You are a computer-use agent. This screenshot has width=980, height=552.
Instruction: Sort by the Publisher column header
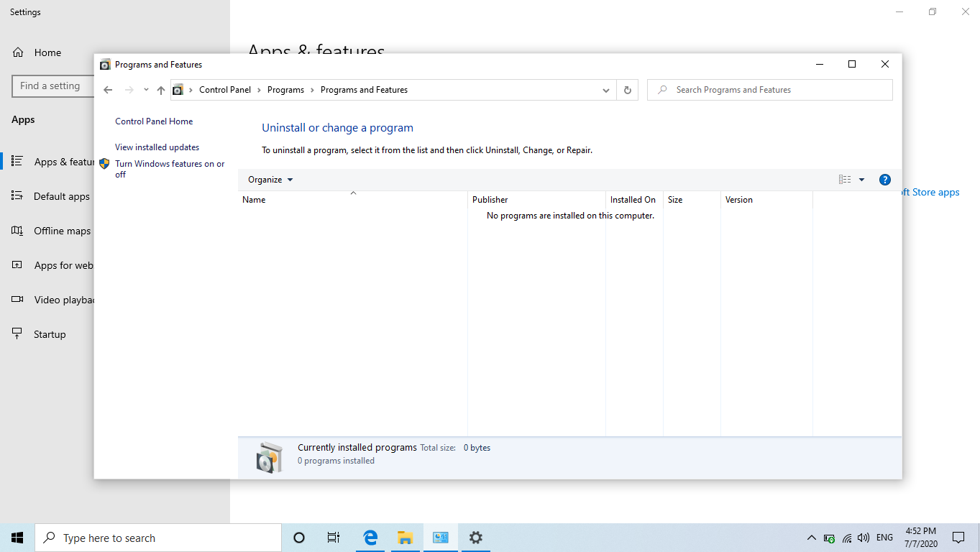[536, 199]
